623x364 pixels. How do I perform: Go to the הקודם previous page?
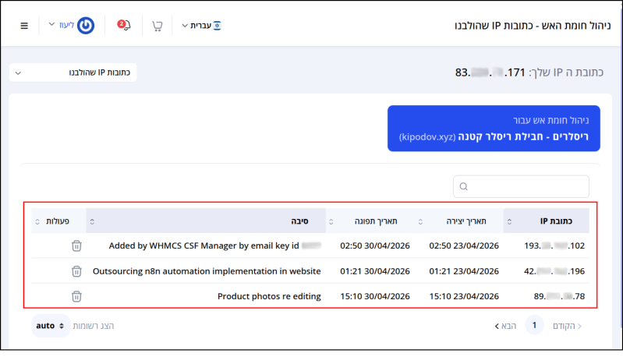pyautogui.click(x=567, y=326)
